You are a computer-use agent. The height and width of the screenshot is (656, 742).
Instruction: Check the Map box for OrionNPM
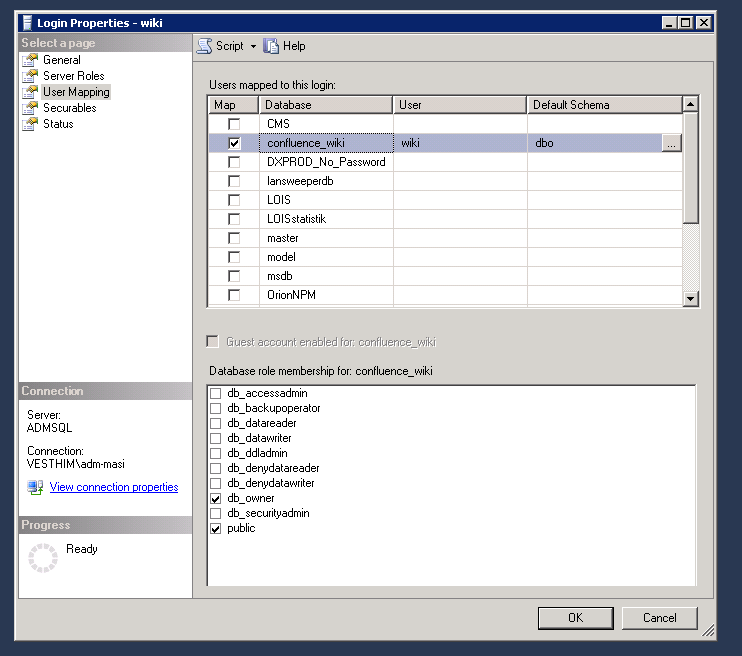coord(234,295)
